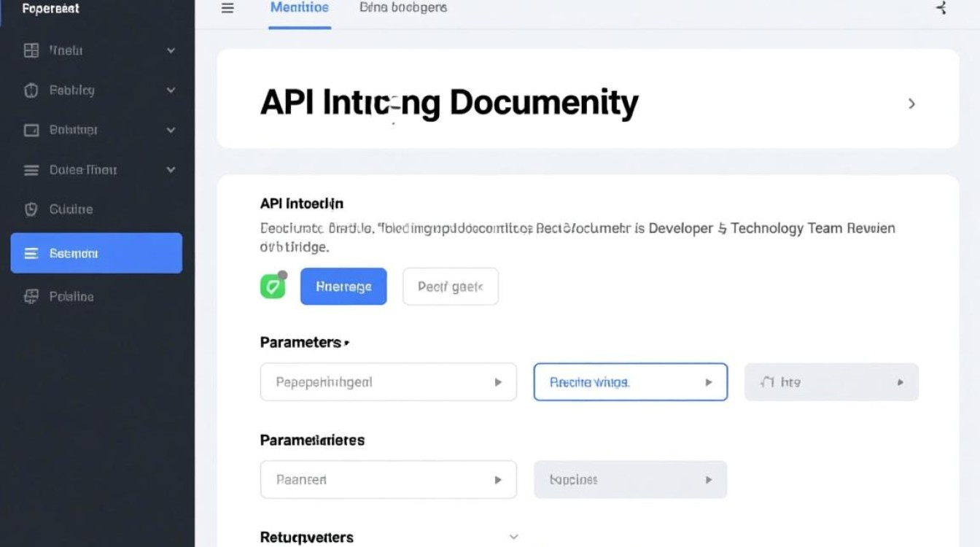
Task: Open the gray 'hte' dropdown
Action: click(831, 382)
